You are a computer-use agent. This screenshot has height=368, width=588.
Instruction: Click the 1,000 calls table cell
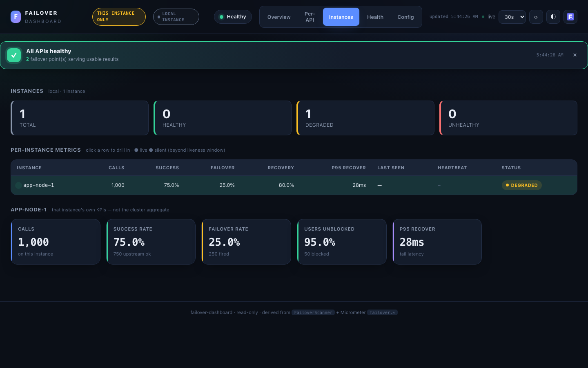tap(118, 185)
